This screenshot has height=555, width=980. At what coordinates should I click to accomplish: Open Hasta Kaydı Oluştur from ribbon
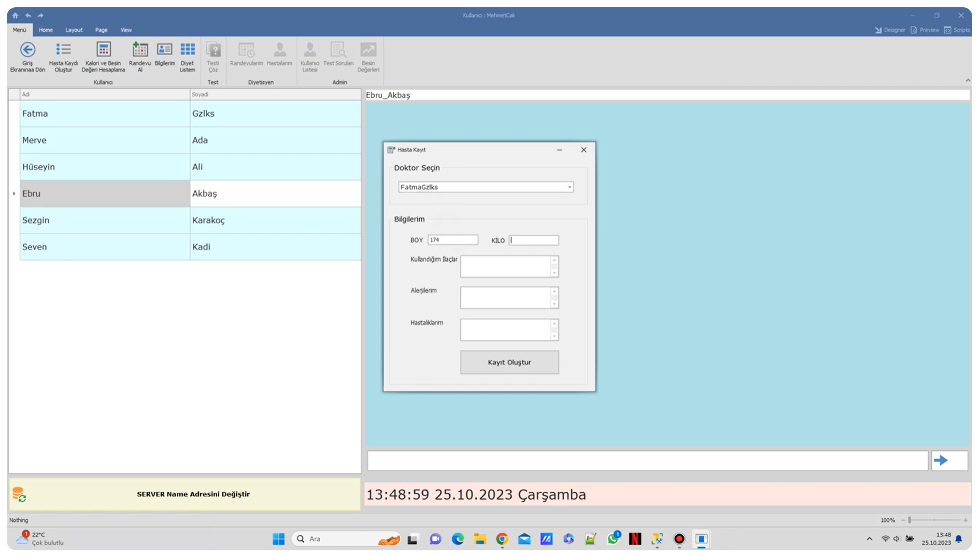(63, 50)
